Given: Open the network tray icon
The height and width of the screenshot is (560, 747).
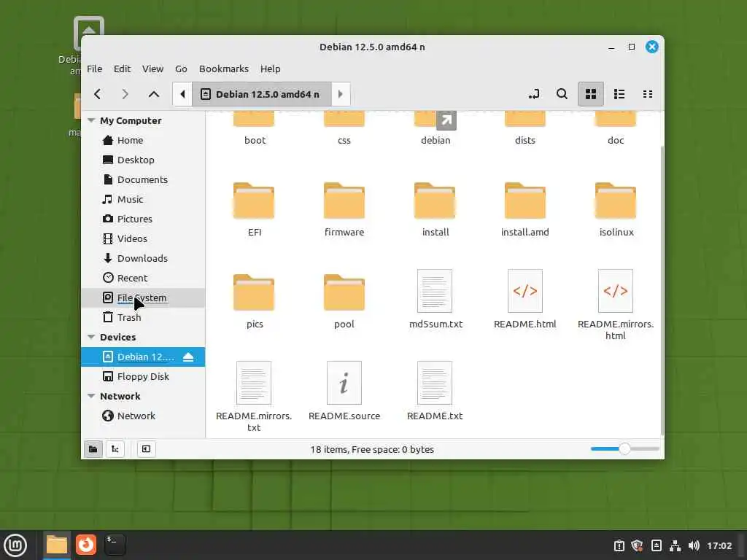Looking at the screenshot, I should tap(675, 545).
